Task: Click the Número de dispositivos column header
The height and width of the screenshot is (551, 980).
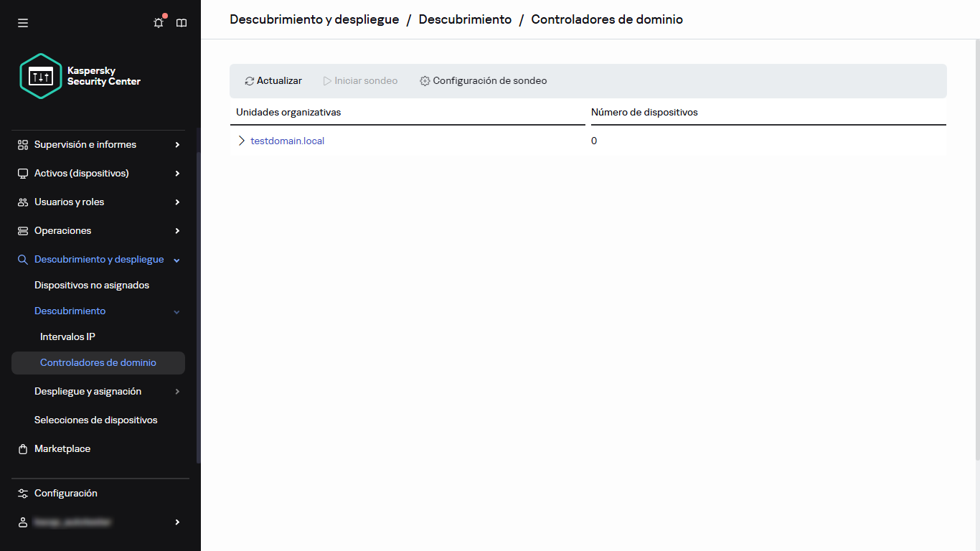Action: point(644,113)
